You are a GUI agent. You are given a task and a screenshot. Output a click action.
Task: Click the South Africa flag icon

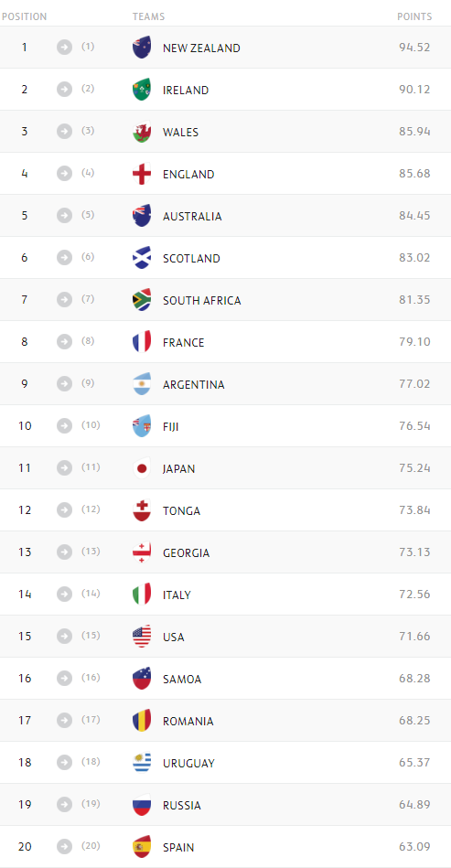(142, 300)
